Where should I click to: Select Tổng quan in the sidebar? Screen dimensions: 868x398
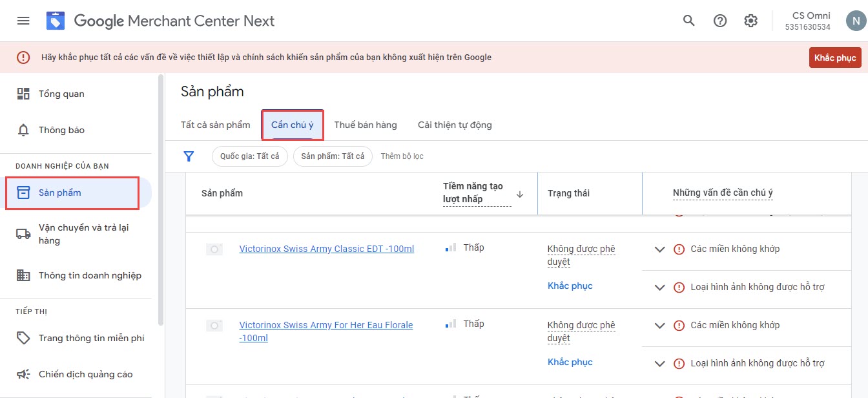(x=61, y=94)
